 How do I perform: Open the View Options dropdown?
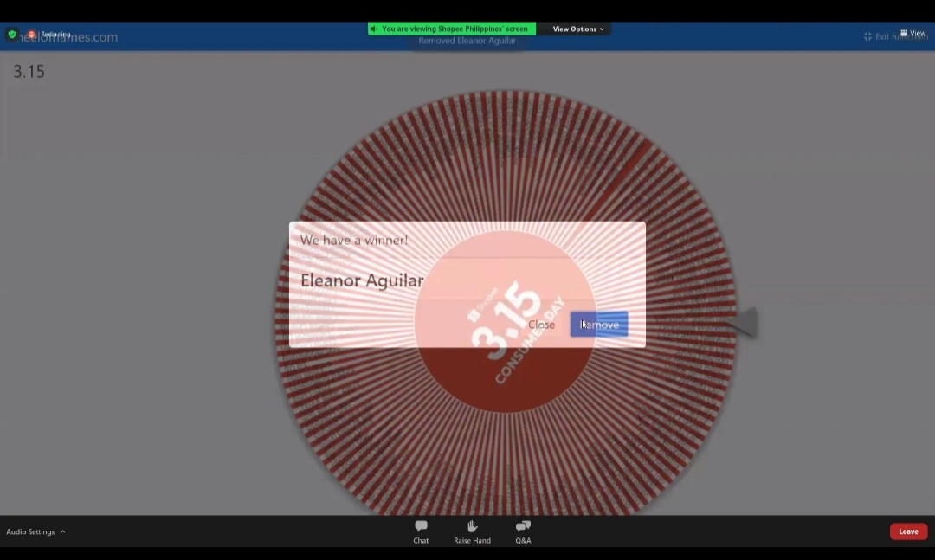tap(577, 29)
